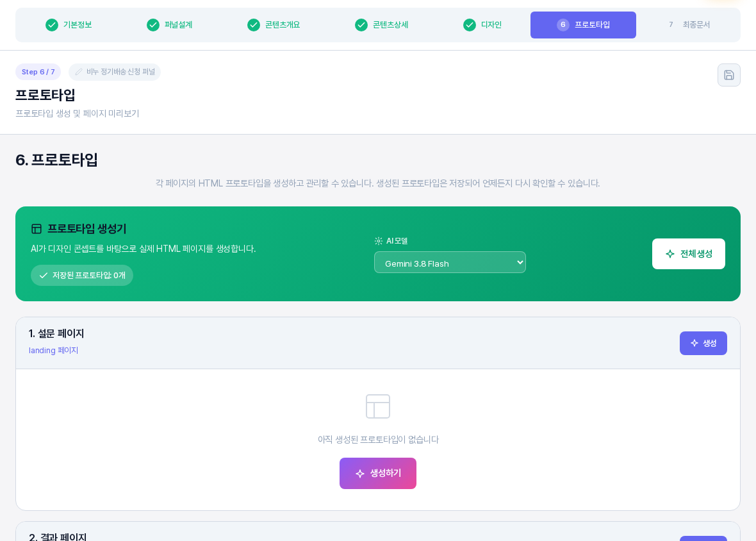The image size is (756, 541).
Task: Click the green checkmark icon for 콘텐츠상세
Action: click(361, 24)
